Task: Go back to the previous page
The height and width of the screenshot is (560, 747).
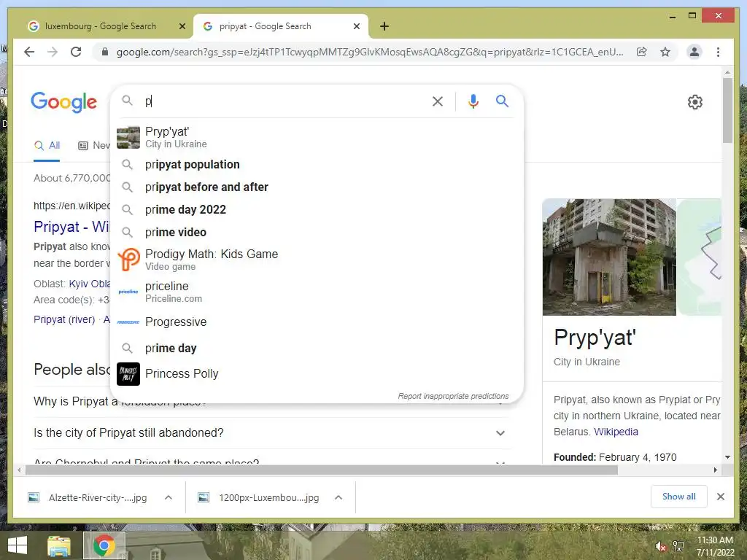Action: point(29,52)
